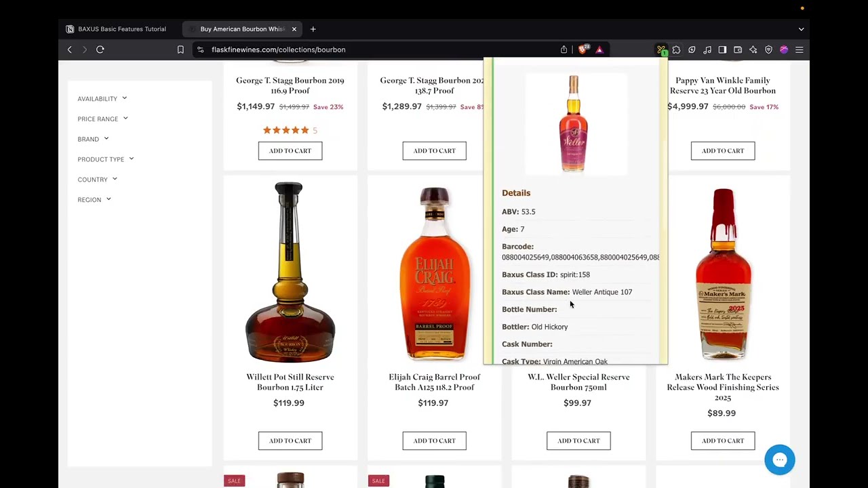Open site settings icon in address bar
The height and width of the screenshot is (488, 868).
tap(200, 49)
